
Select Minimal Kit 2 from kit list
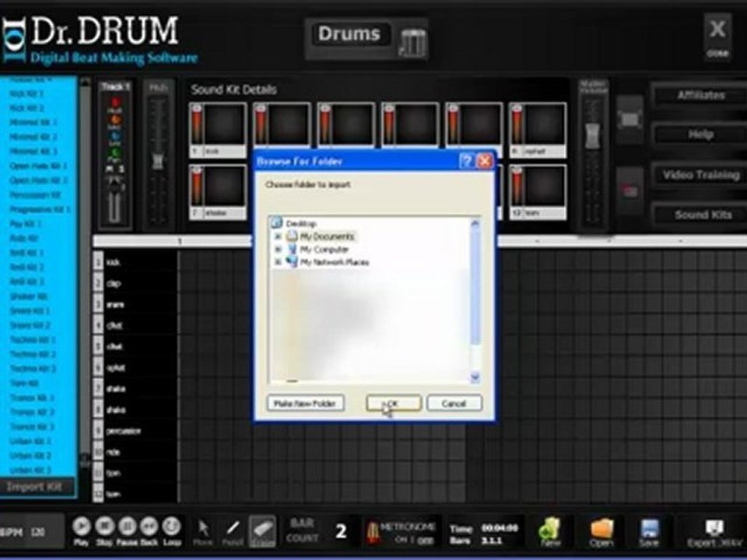(33, 137)
